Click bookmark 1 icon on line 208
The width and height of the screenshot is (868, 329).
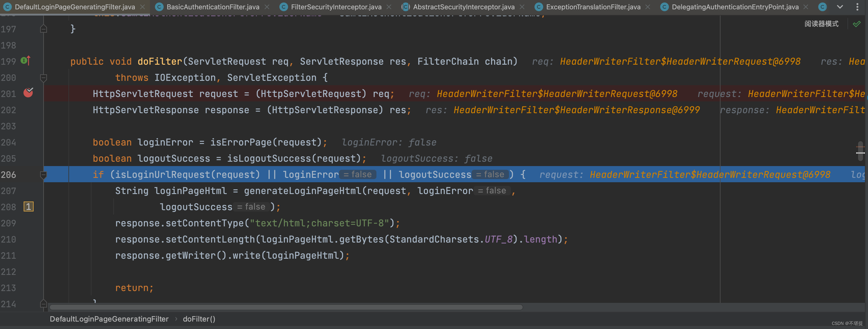pyautogui.click(x=28, y=206)
